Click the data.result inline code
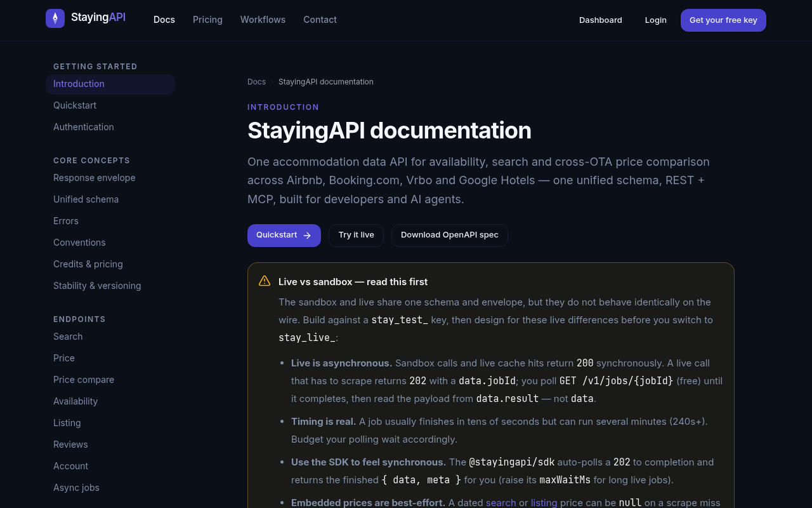The image size is (812, 508). coord(507,399)
